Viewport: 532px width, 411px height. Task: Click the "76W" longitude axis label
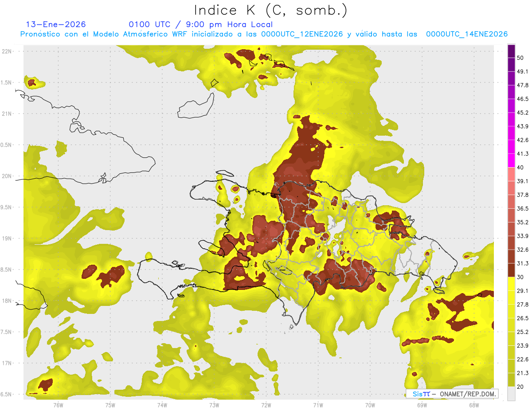[x=58, y=405]
